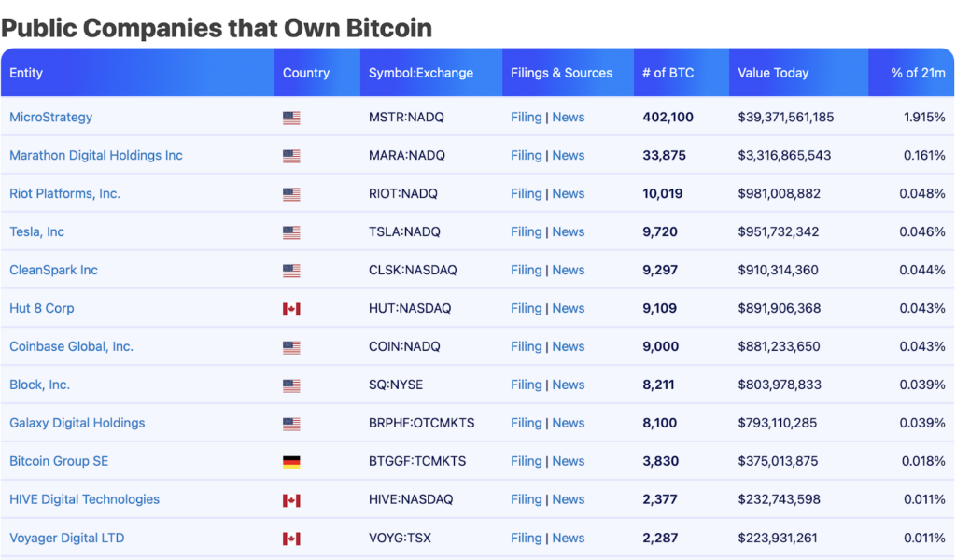Click the Canadian flag next to Hut 8 Corp
Screen dimensions: 956x560
[291, 309]
